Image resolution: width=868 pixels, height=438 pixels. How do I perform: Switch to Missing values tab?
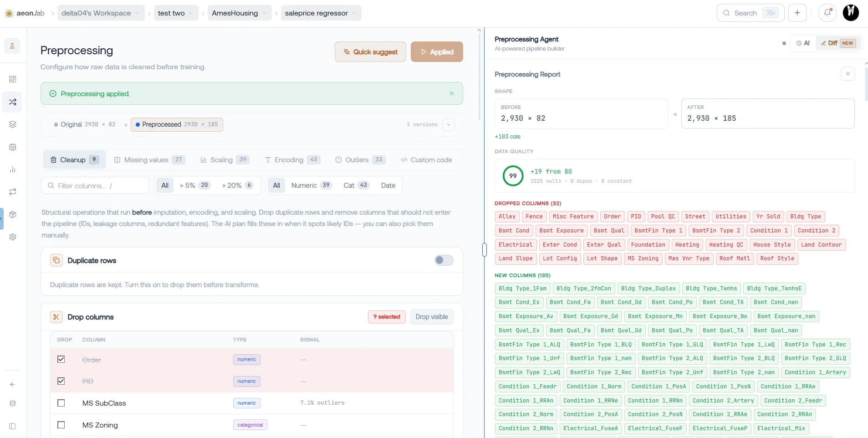click(149, 160)
